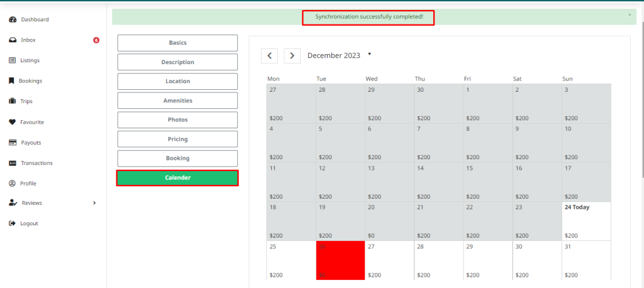Open the Payouts card icon

(x=13, y=143)
